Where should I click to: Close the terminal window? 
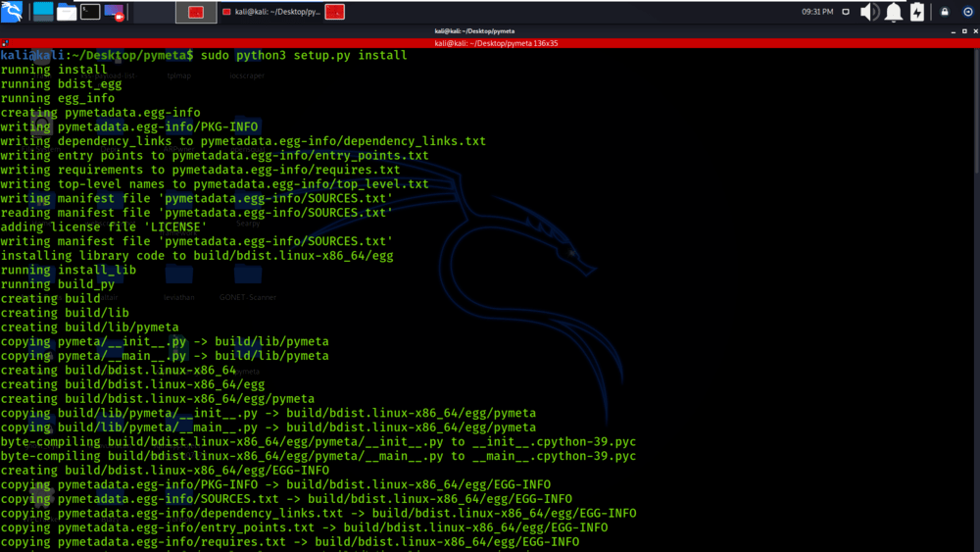tap(975, 31)
